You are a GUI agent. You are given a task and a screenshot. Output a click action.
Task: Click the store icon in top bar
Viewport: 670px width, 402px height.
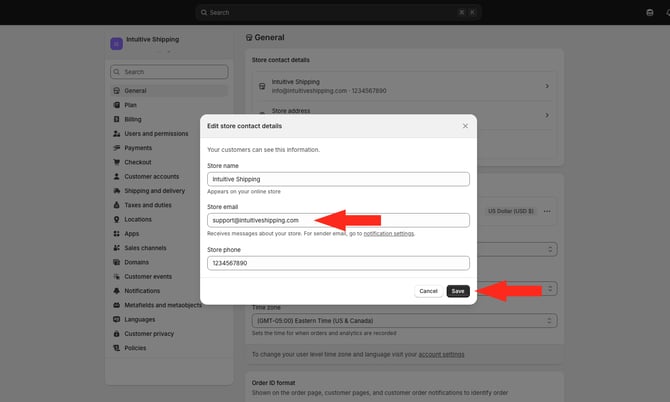[x=649, y=12]
